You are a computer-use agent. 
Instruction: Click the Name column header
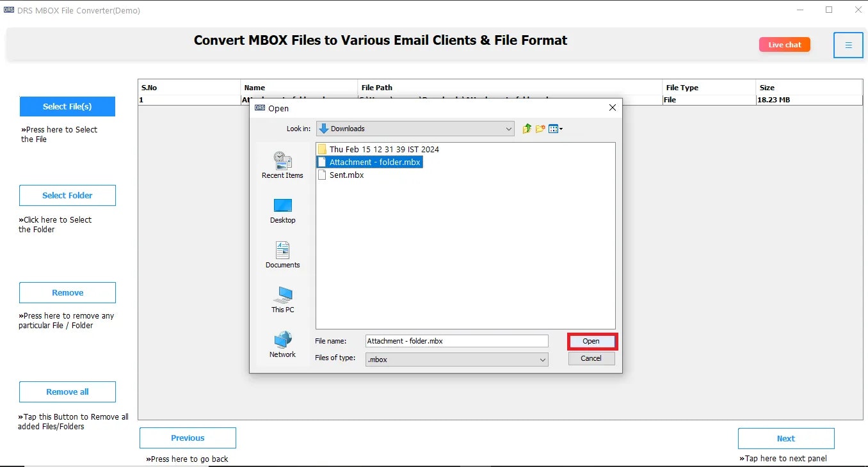point(300,88)
